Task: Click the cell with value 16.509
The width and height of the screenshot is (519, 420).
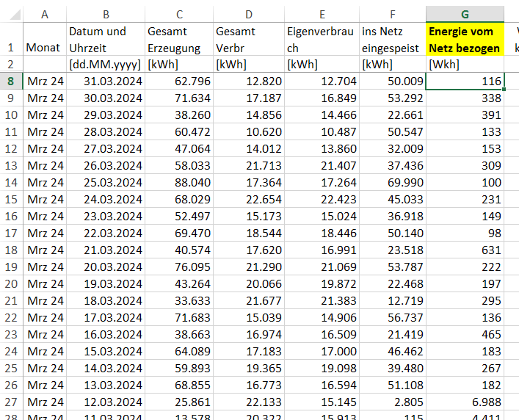Action: 322,334
